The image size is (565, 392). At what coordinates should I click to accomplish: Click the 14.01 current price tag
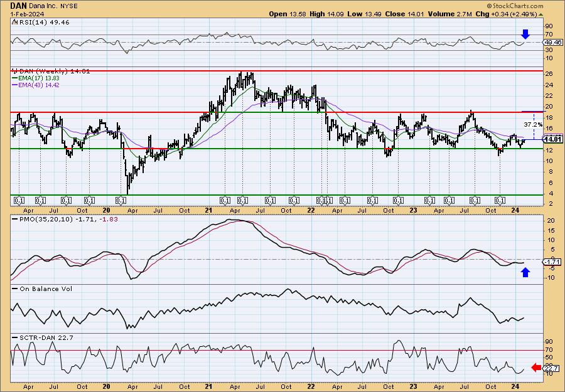click(x=553, y=139)
